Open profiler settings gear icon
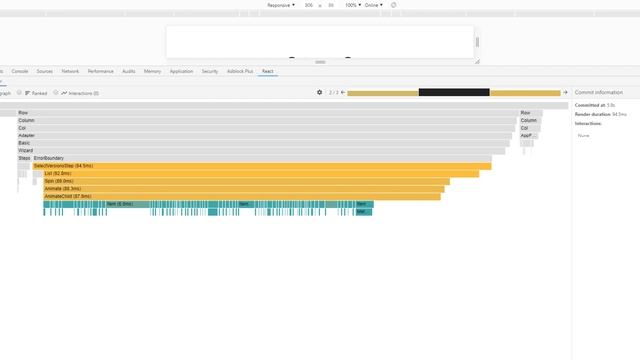 point(320,93)
